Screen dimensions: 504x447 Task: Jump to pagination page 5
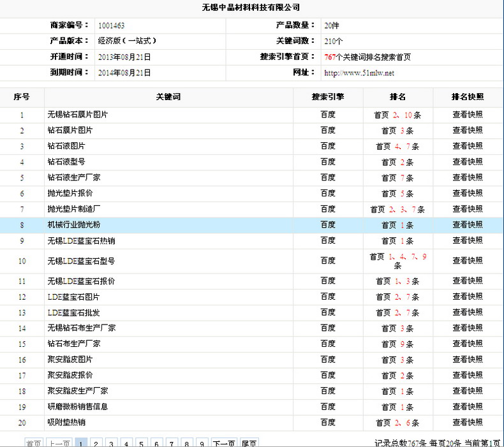point(141,443)
